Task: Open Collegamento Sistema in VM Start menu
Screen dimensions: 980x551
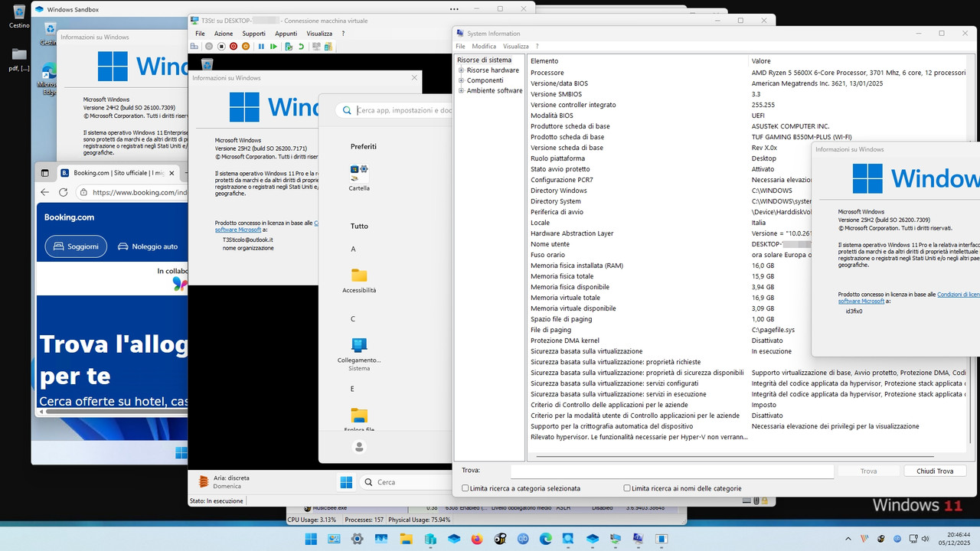Action: 359,354
